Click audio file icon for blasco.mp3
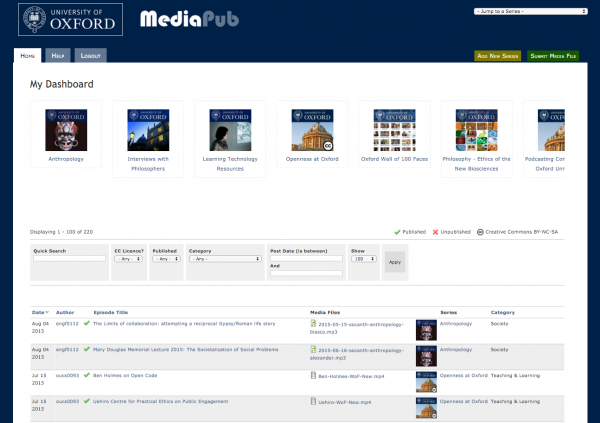 (x=313, y=323)
